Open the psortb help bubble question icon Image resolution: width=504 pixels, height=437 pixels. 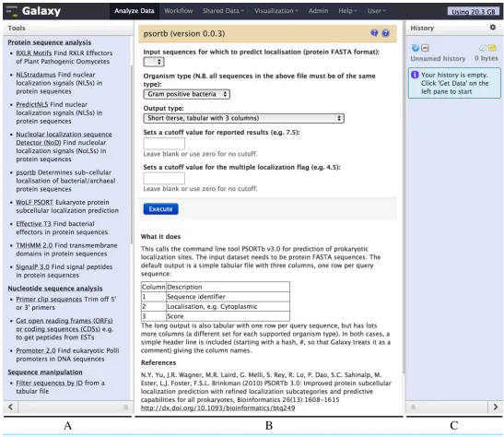coord(374,33)
